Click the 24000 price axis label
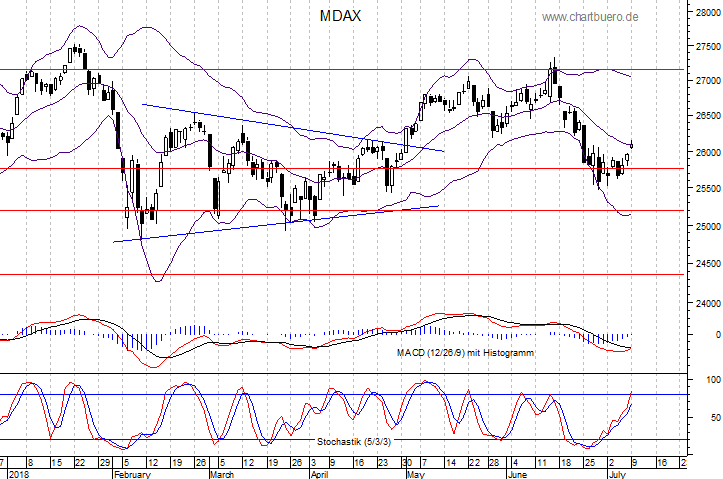The height and width of the screenshot is (479, 723). pos(704,303)
